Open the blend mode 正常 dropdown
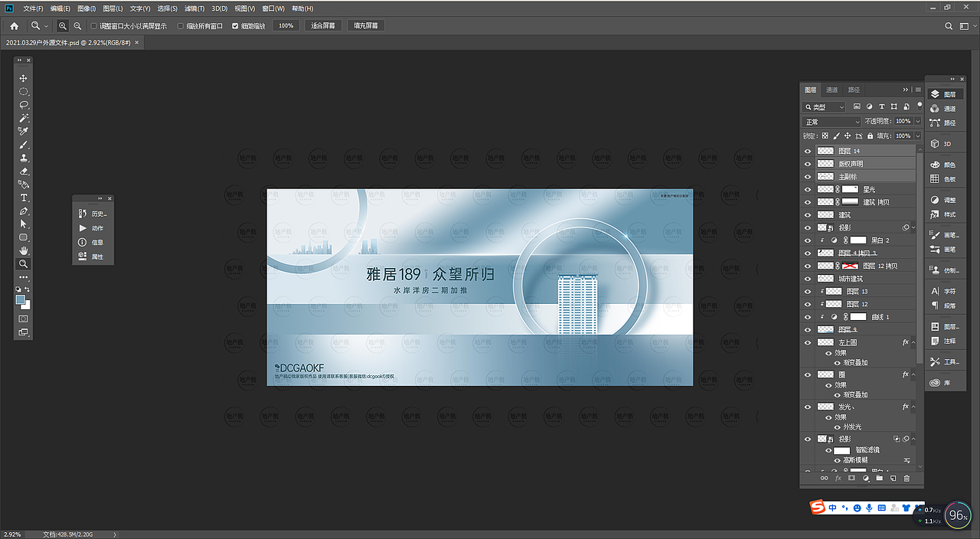This screenshot has height=539, width=980. tap(831, 122)
